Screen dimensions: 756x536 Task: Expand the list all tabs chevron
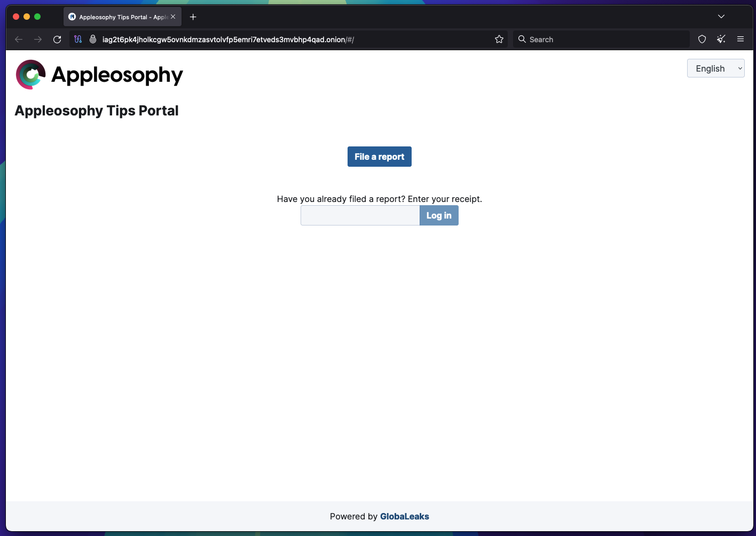pos(721,17)
